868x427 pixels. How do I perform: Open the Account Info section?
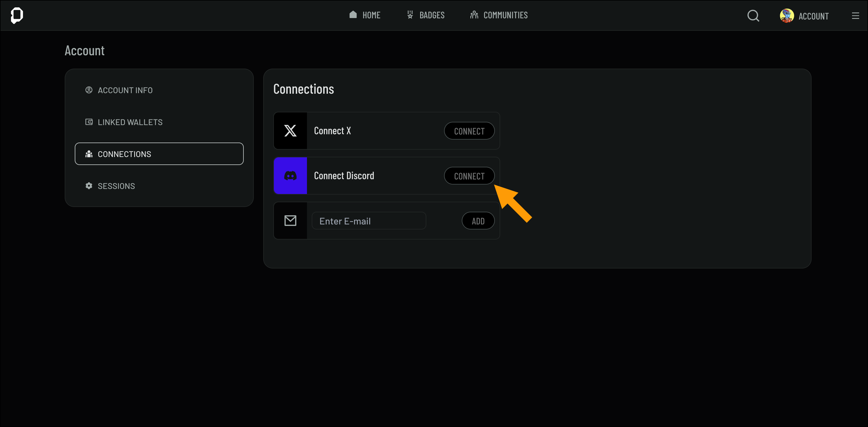coord(125,90)
